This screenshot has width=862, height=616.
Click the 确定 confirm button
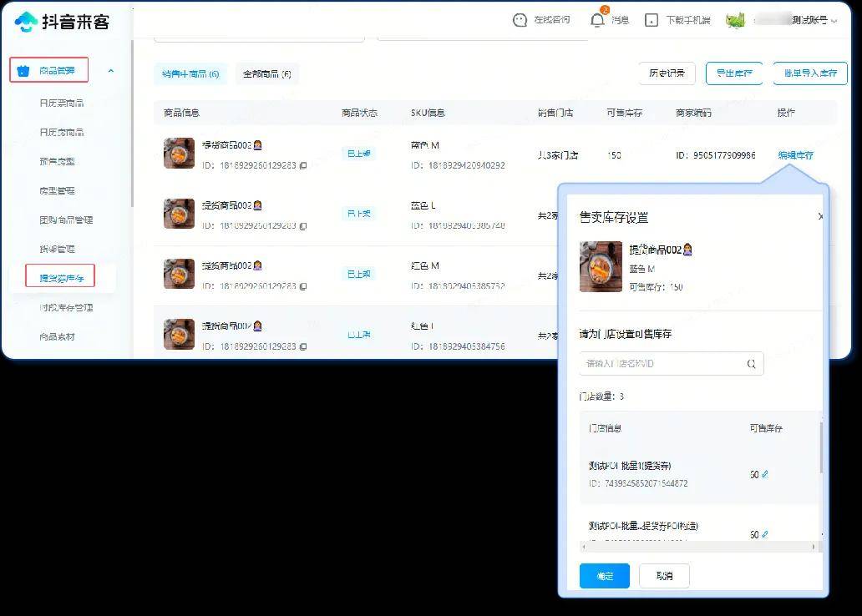(605, 576)
